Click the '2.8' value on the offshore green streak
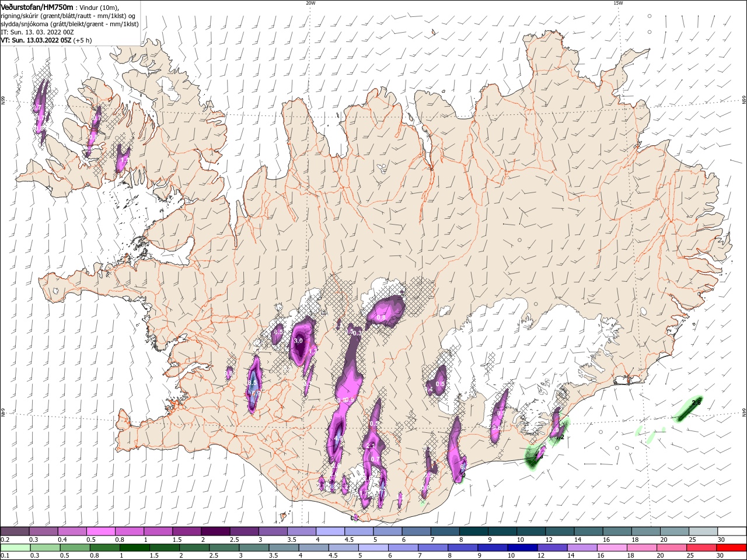The height and width of the screenshot is (560, 747). 696,402
